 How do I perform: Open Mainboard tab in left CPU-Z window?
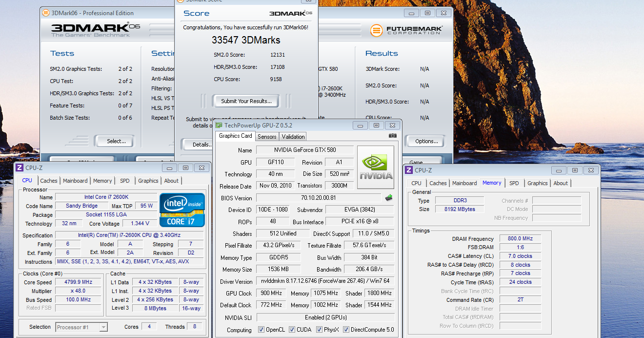click(75, 181)
